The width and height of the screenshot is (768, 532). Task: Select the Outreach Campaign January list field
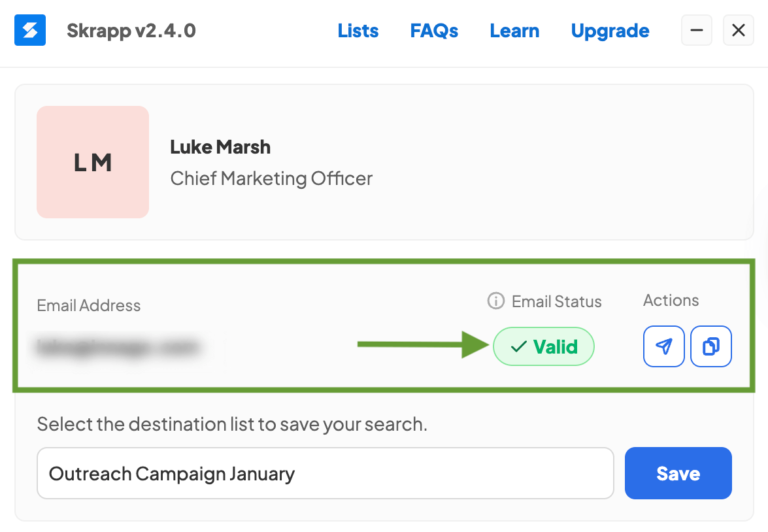coord(325,473)
